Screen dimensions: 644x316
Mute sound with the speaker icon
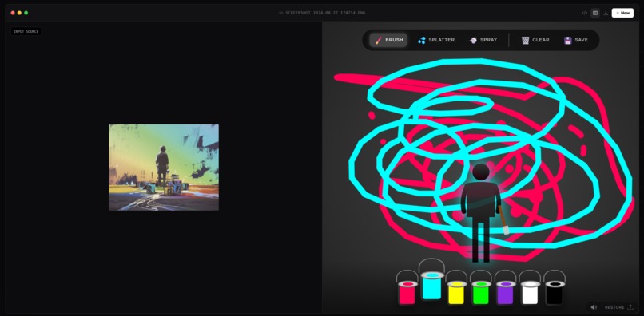594,307
